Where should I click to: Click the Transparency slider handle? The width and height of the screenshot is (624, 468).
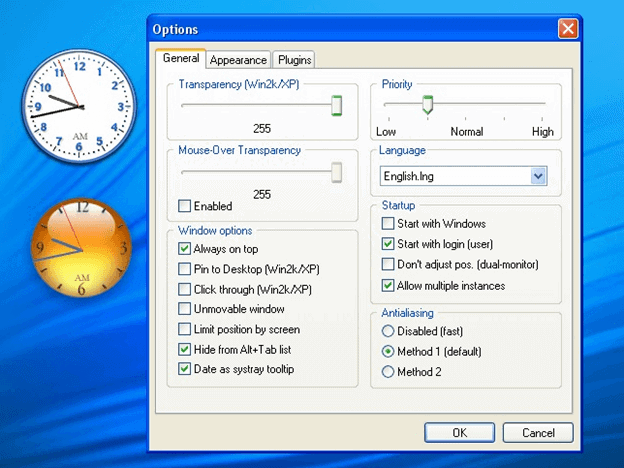coord(337,105)
